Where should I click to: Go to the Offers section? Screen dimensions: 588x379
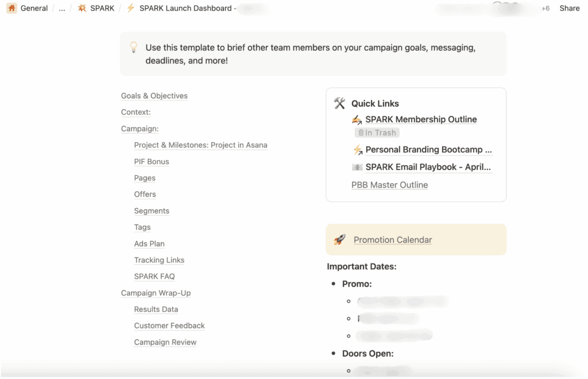pyautogui.click(x=145, y=194)
